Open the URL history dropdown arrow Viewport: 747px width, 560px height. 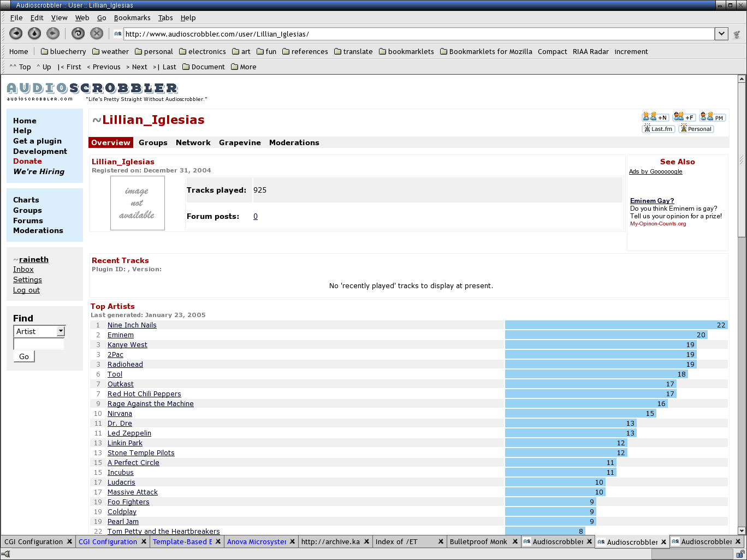tap(721, 34)
